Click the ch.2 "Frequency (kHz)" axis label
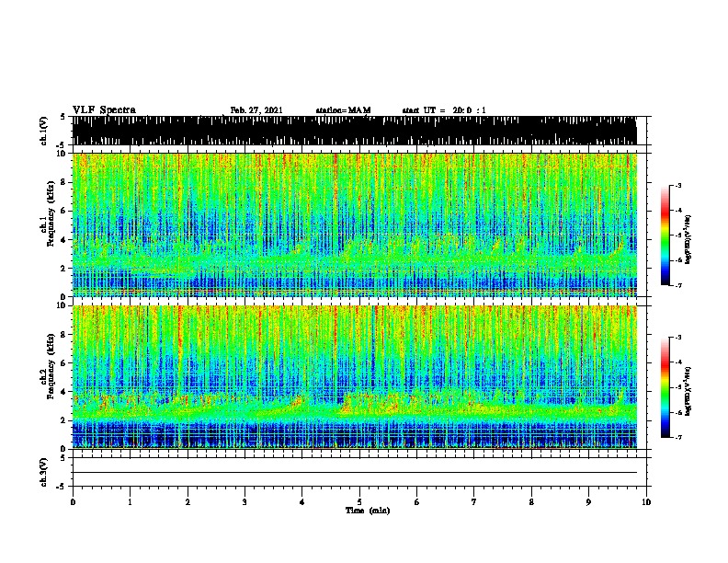 pyautogui.click(x=51, y=366)
